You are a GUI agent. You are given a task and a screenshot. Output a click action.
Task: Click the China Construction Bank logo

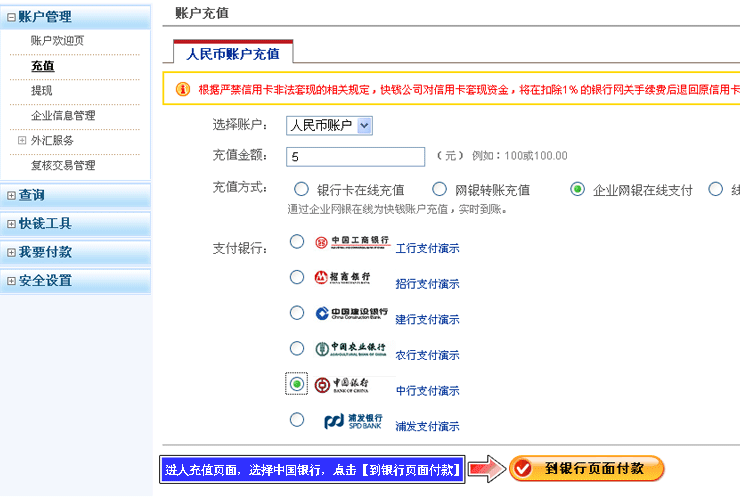[352, 313]
